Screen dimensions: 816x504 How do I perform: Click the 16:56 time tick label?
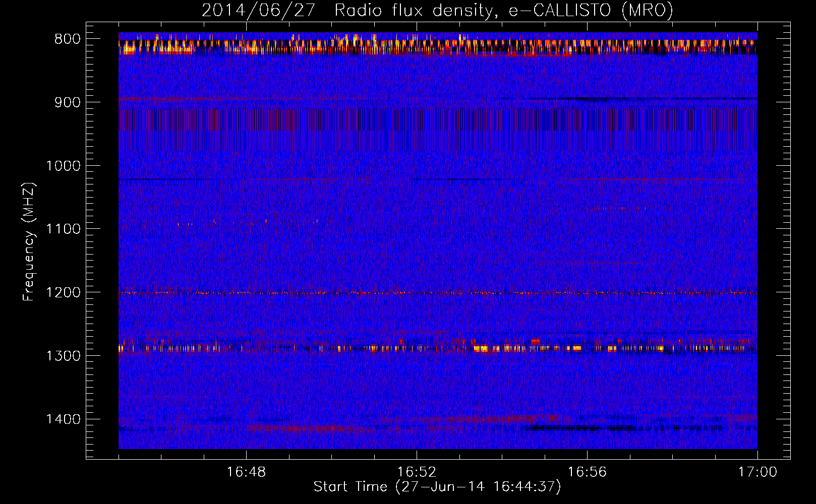(587, 472)
